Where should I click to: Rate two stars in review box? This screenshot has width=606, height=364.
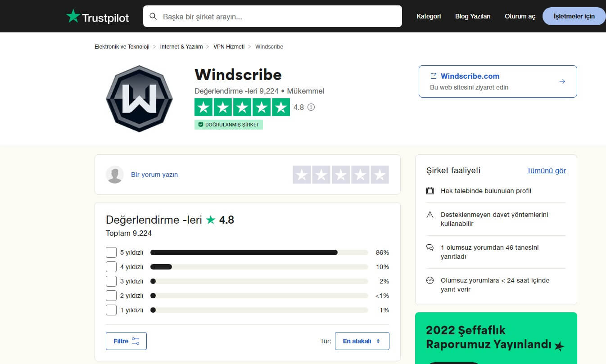(321, 175)
